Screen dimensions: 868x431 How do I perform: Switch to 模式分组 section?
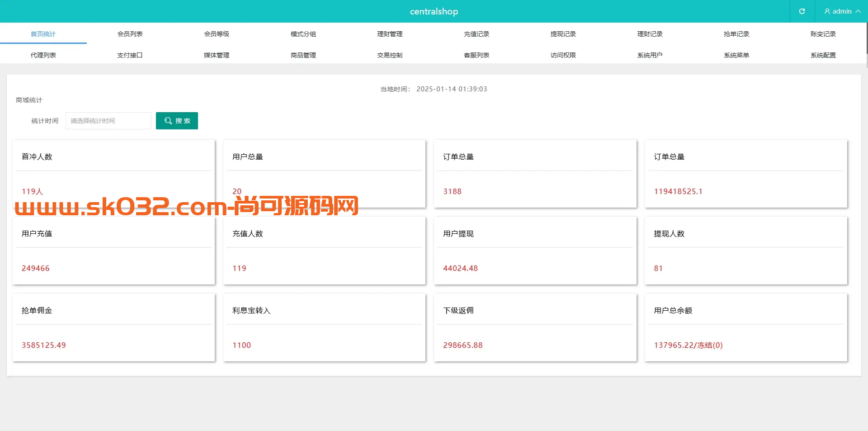[x=303, y=33]
